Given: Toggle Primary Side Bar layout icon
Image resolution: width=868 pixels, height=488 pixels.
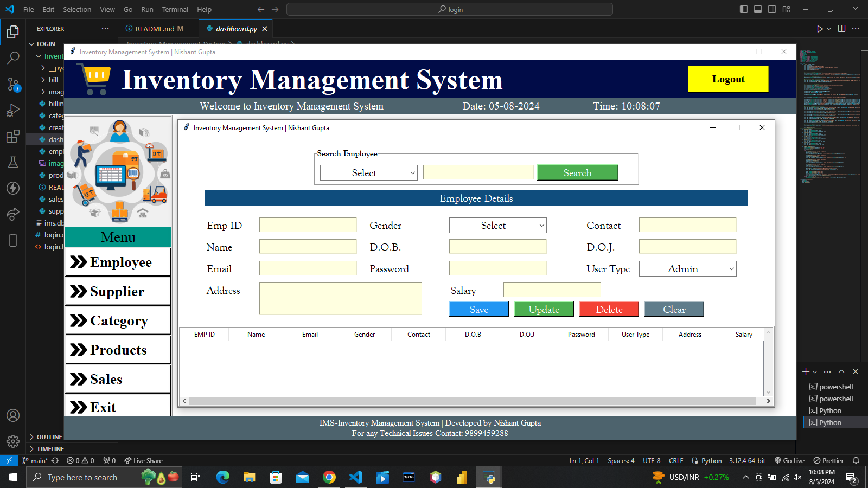Looking at the screenshot, I should pyautogui.click(x=744, y=9).
